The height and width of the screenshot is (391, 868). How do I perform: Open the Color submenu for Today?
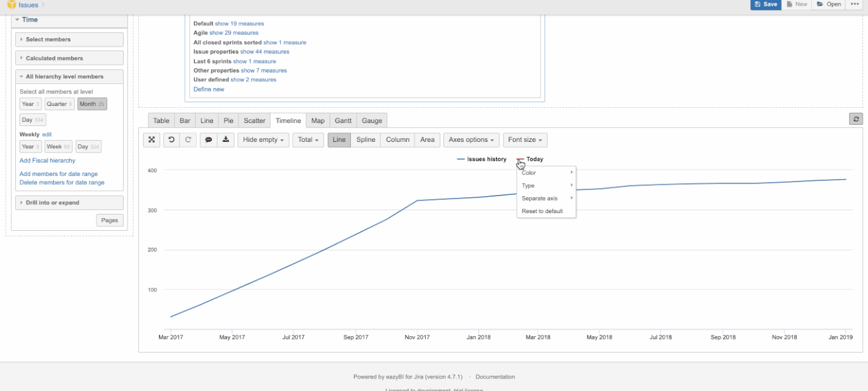click(529, 172)
